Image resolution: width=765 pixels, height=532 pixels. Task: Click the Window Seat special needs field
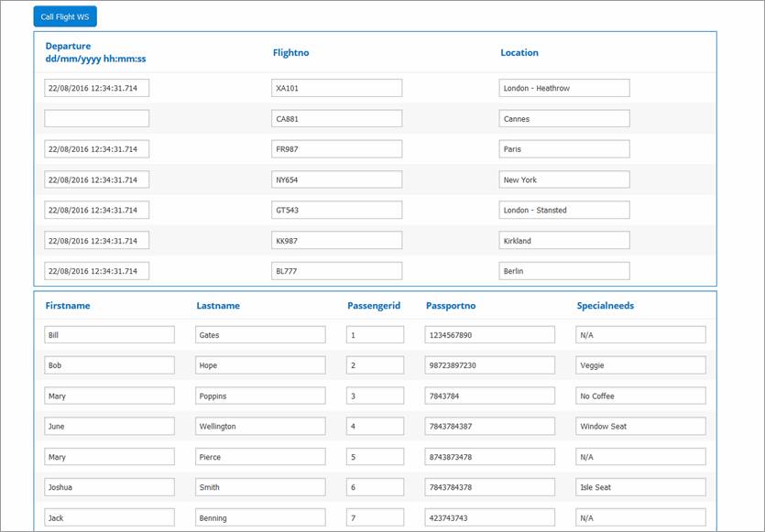pos(640,427)
